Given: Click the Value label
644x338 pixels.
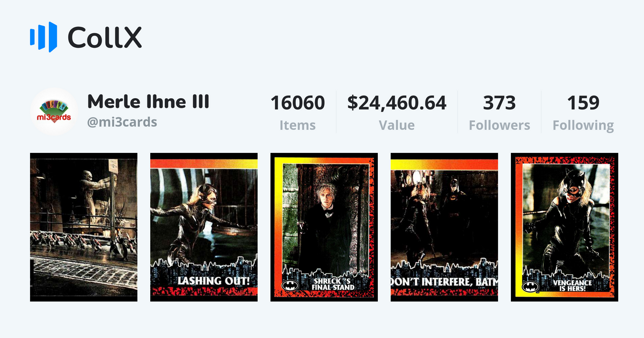Looking at the screenshot, I should tap(397, 126).
